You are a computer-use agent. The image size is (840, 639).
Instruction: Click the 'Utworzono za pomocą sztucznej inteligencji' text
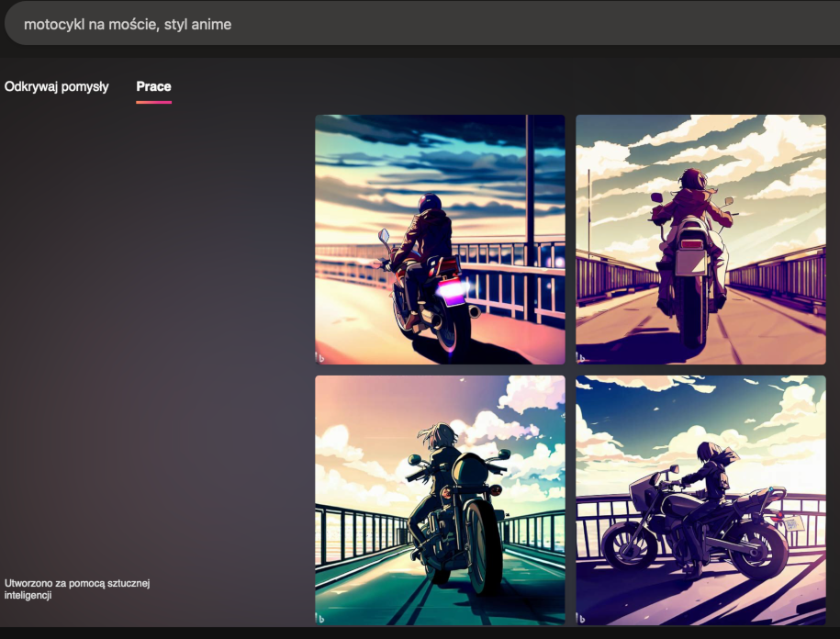click(x=77, y=589)
